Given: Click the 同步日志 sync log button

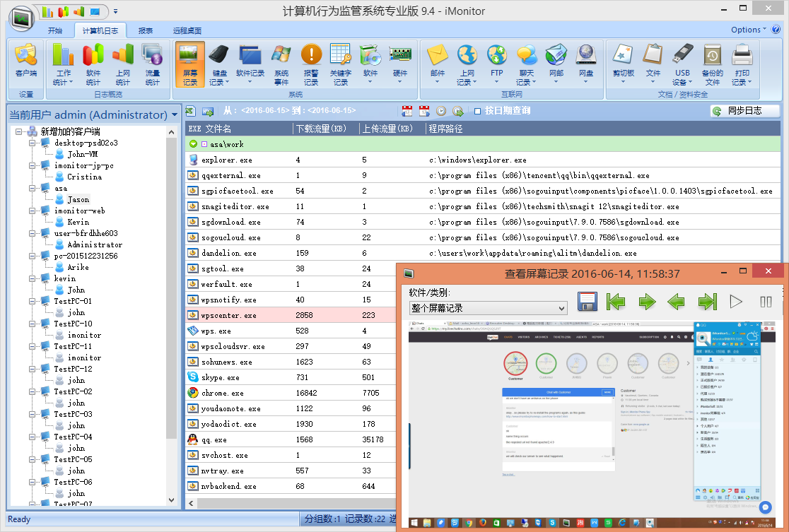Looking at the screenshot, I should pyautogui.click(x=744, y=111).
